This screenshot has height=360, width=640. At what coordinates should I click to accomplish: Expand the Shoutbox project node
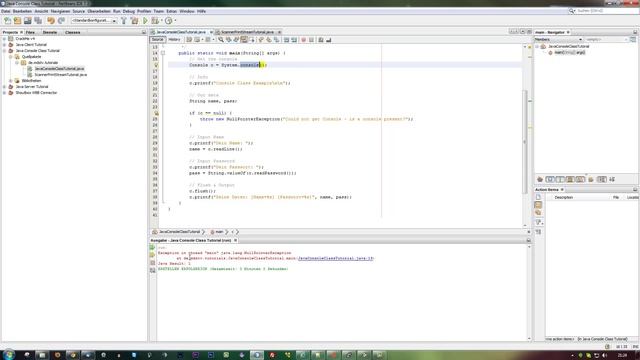coord(4,93)
